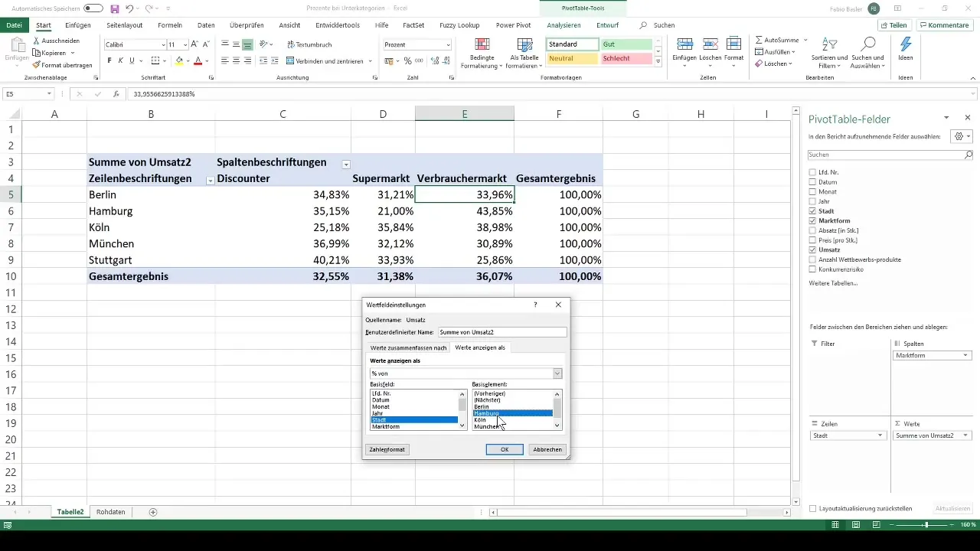
Task: Open Sortieren und Filtern
Action: (828, 52)
